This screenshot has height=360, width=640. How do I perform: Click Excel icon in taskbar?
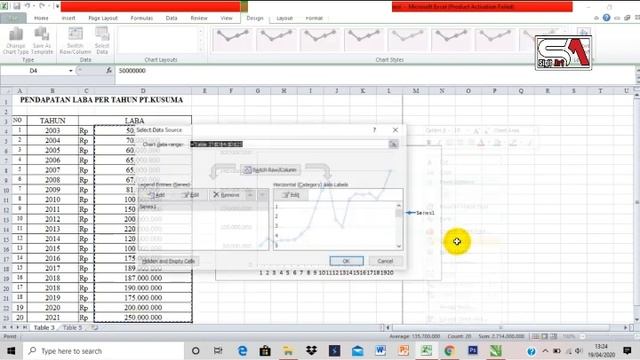(x=427, y=351)
